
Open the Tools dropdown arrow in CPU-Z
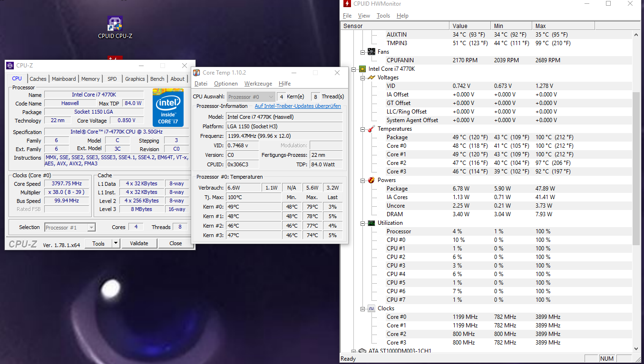point(116,243)
